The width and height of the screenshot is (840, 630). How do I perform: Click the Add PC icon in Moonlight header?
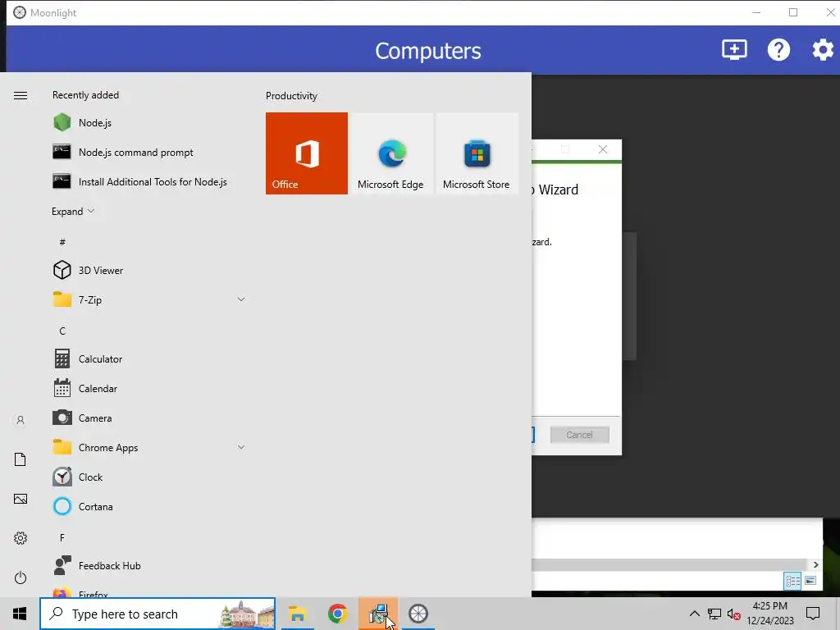734,50
